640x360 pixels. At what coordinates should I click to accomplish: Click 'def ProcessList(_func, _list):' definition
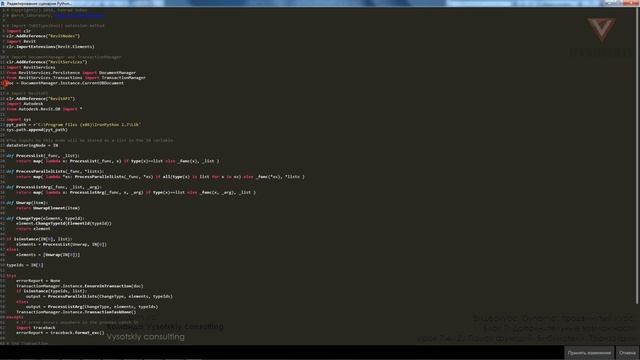43,156
